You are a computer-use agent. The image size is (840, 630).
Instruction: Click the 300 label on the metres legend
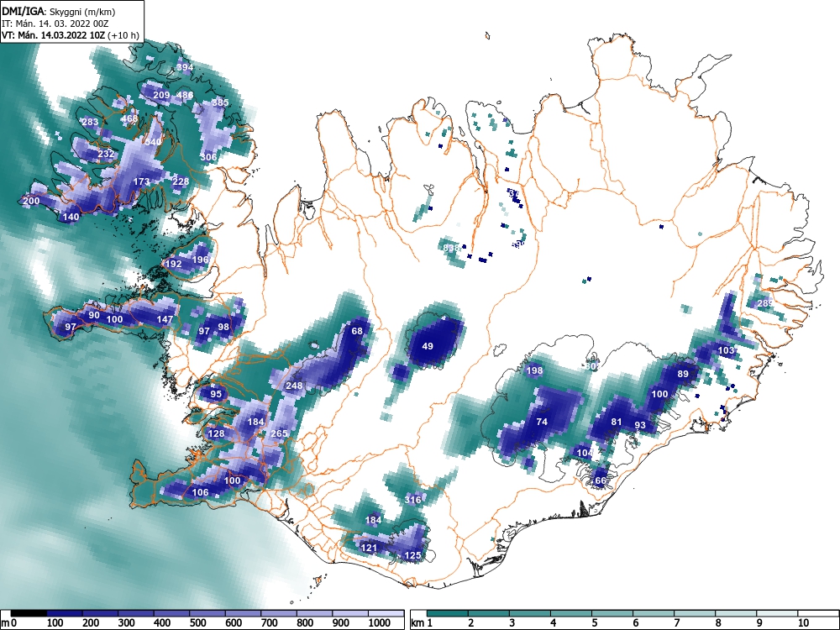(127, 623)
